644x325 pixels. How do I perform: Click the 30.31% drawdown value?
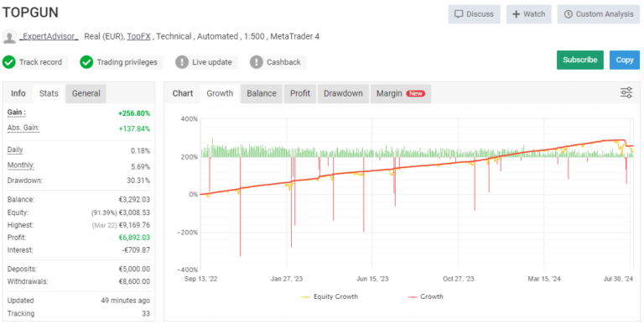[x=138, y=181]
